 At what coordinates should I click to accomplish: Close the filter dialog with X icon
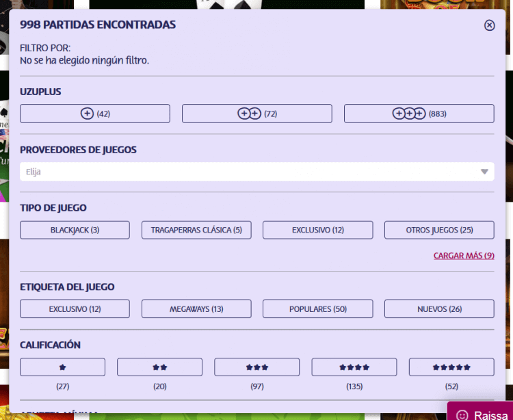pyautogui.click(x=489, y=25)
